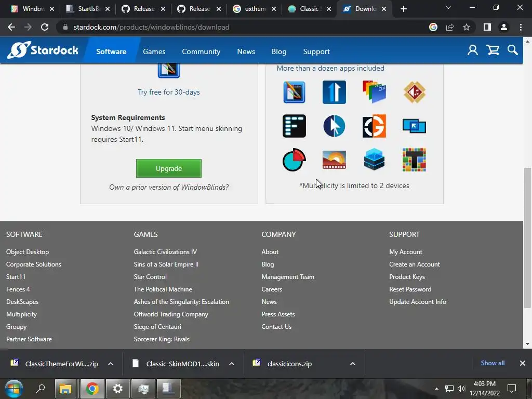Open the classicicons.zip downloaded file
Viewport: 532px width, 399px height.
pyautogui.click(x=289, y=364)
